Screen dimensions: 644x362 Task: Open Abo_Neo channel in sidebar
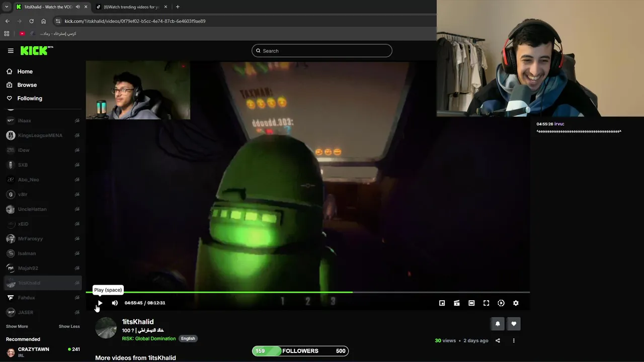42,179
